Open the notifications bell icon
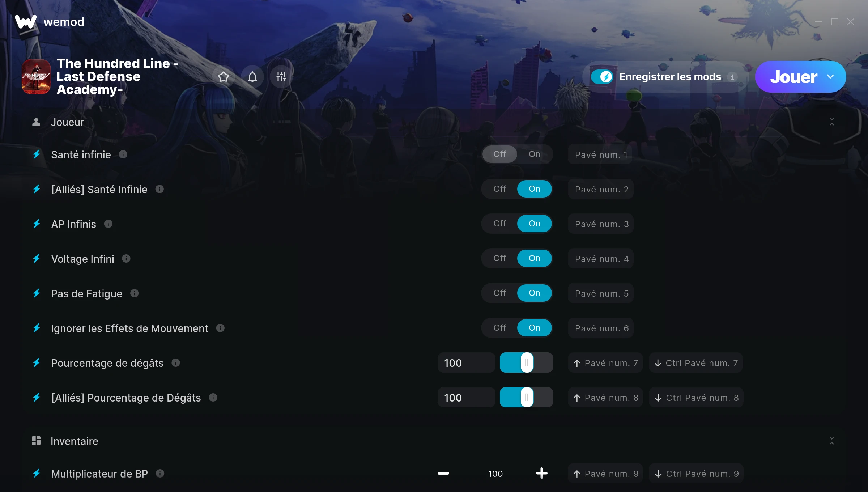 (x=252, y=77)
